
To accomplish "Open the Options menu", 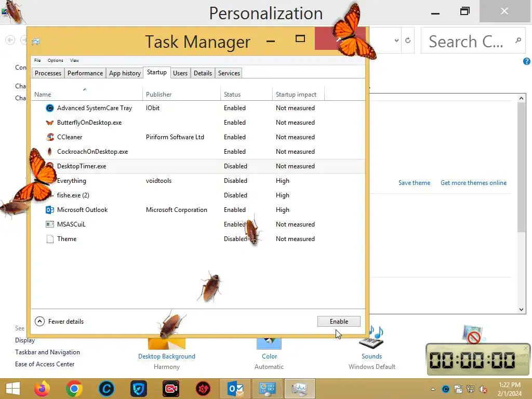I will (55, 60).
